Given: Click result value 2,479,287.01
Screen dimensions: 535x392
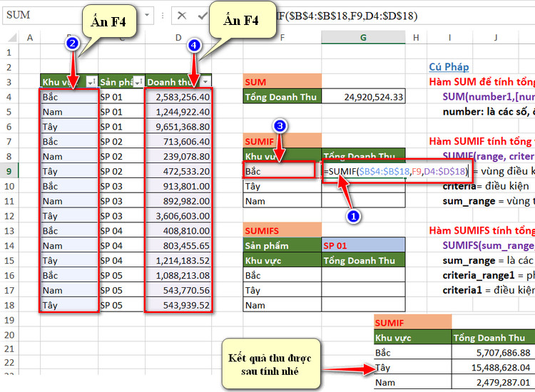Looking at the screenshot, I should [x=493, y=383].
